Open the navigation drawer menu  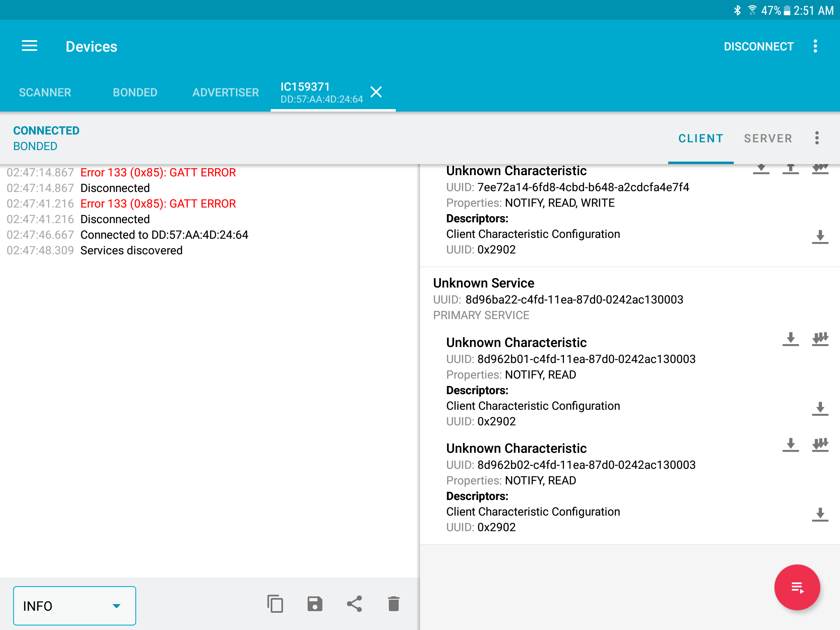[29, 46]
